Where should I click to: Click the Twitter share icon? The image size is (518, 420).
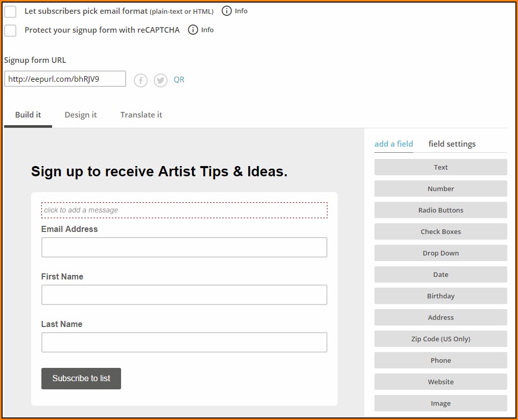[160, 80]
